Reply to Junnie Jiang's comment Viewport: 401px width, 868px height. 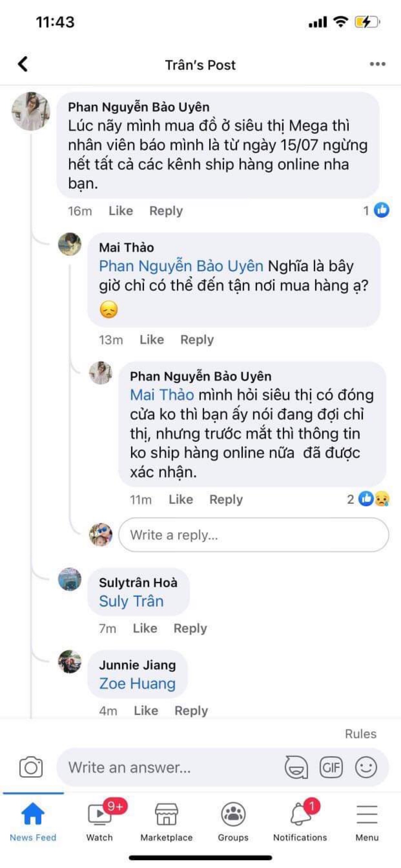click(x=191, y=710)
